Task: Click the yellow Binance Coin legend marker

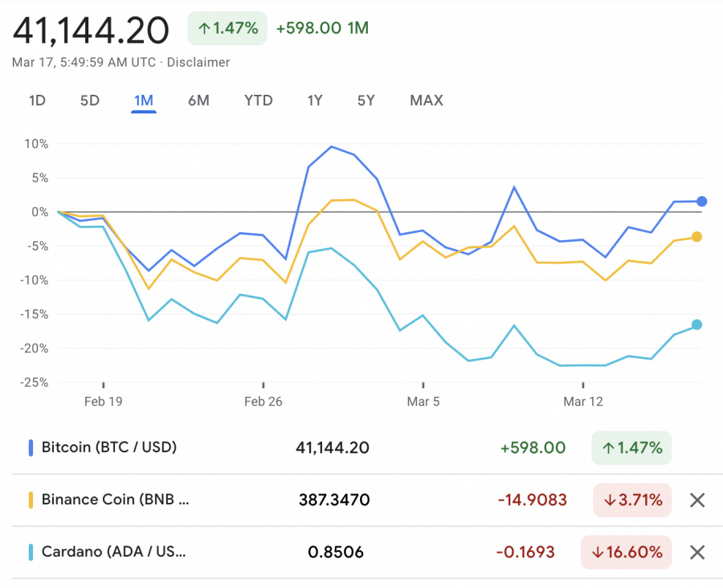Action: (x=31, y=500)
